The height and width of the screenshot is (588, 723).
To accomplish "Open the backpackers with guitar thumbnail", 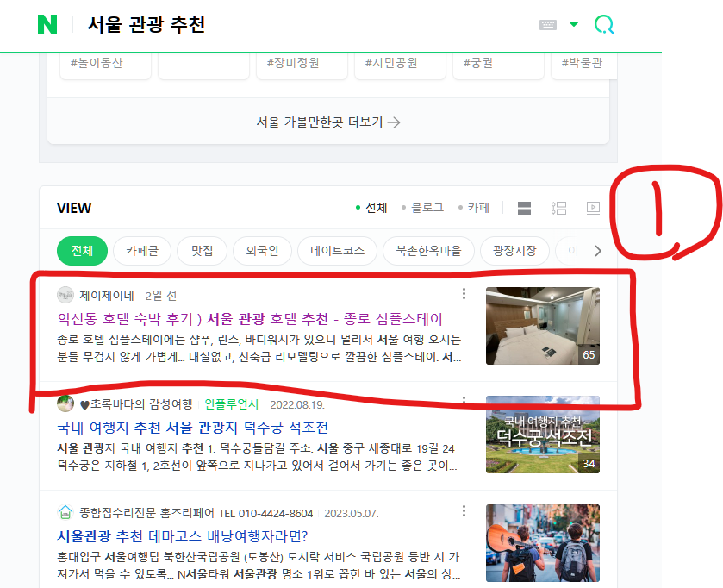I will pyautogui.click(x=543, y=543).
